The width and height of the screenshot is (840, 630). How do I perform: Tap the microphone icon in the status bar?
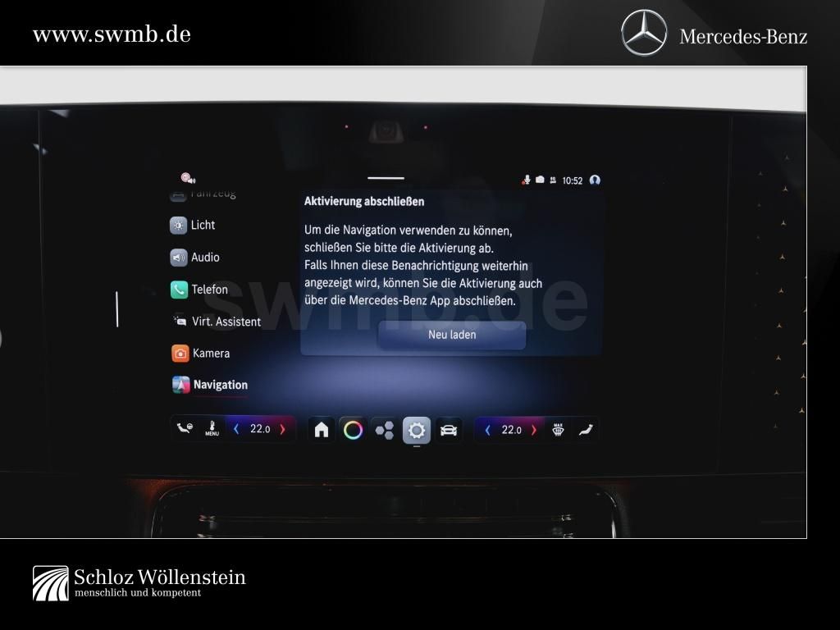click(527, 180)
